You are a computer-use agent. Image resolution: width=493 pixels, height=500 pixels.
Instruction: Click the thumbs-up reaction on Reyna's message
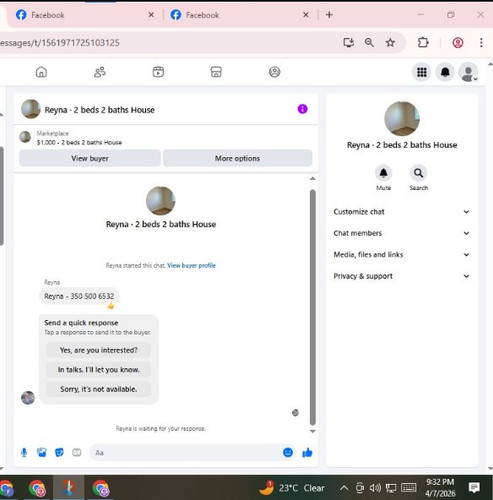point(111,305)
